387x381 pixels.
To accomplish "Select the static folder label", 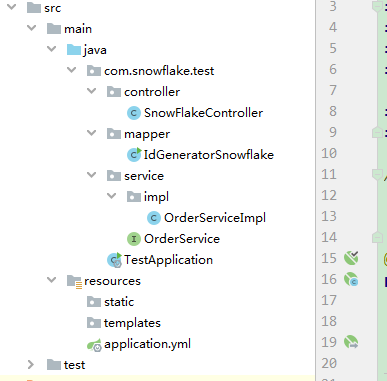I will click(x=119, y=302).
